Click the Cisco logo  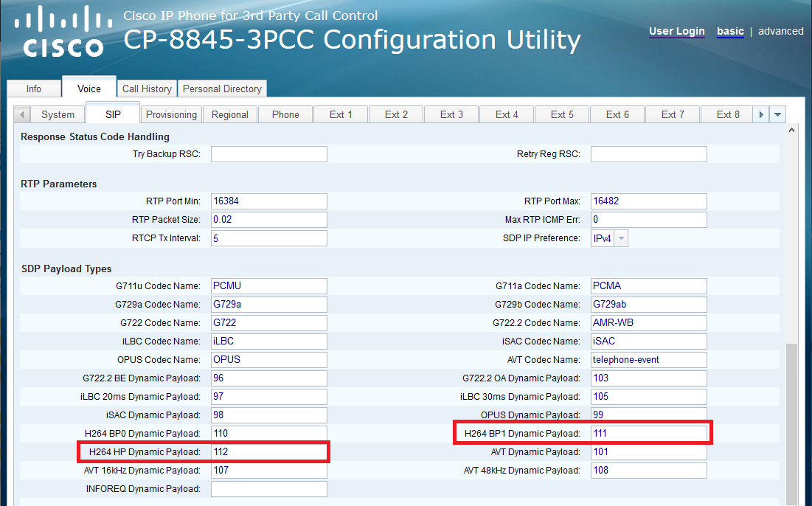[x=63, y=32]
